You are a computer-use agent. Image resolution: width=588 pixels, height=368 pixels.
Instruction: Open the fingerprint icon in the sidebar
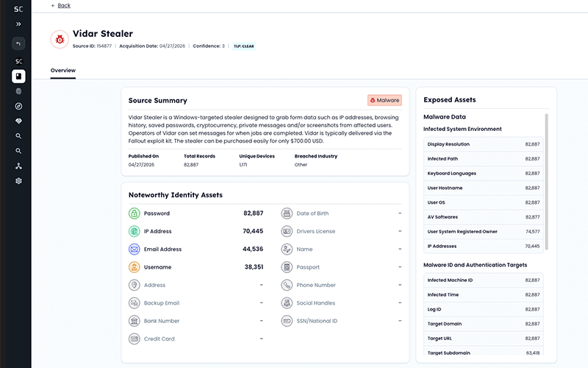[x=18, y=91]
